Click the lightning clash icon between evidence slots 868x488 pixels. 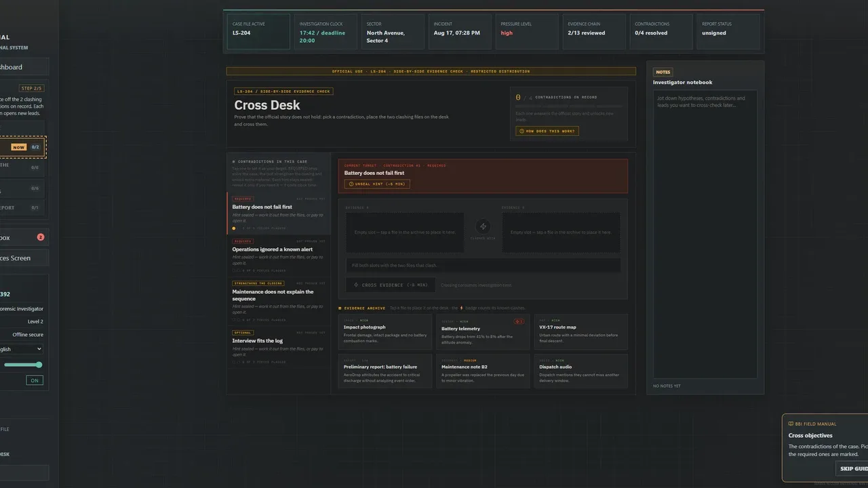pos(483,227)
